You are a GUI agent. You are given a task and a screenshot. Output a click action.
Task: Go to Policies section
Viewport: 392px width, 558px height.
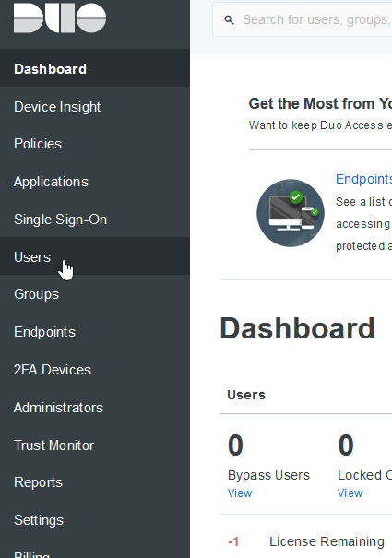(x=95, y=144)
